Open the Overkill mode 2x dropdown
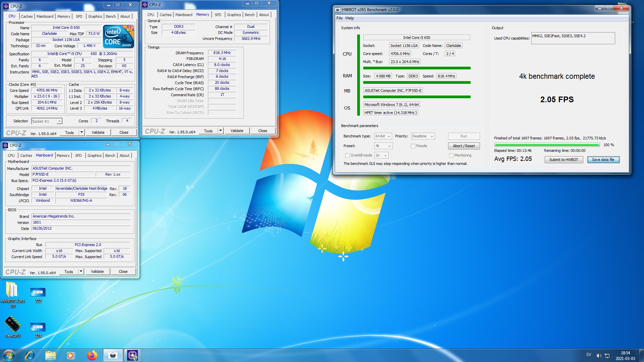Screen dimensions: 644x362 [x=381, y=155]
